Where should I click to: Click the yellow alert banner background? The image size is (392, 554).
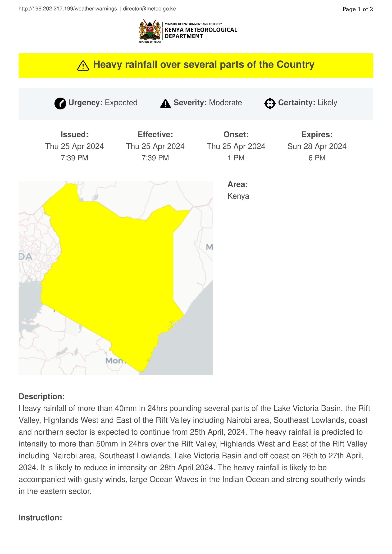[196, 66]
